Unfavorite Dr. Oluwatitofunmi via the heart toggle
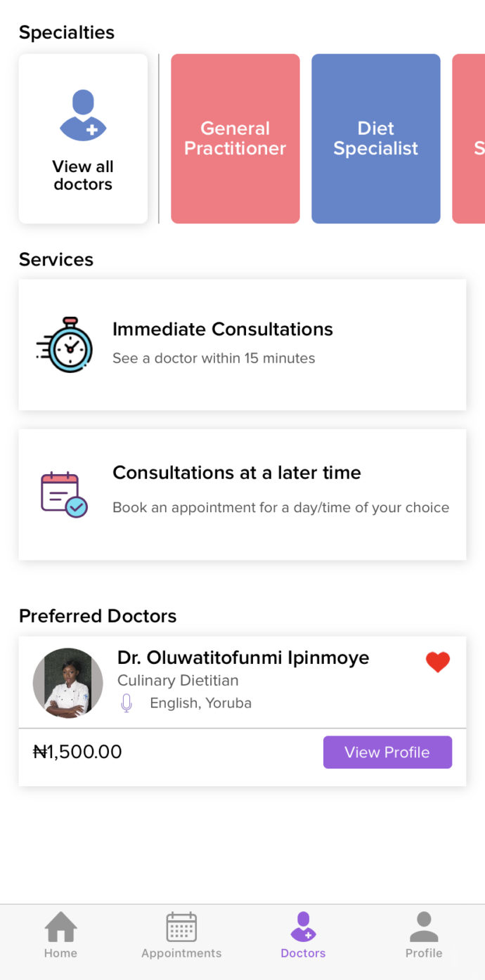The width and height of the screenshot is (485, 980). (x=437, y=661)
